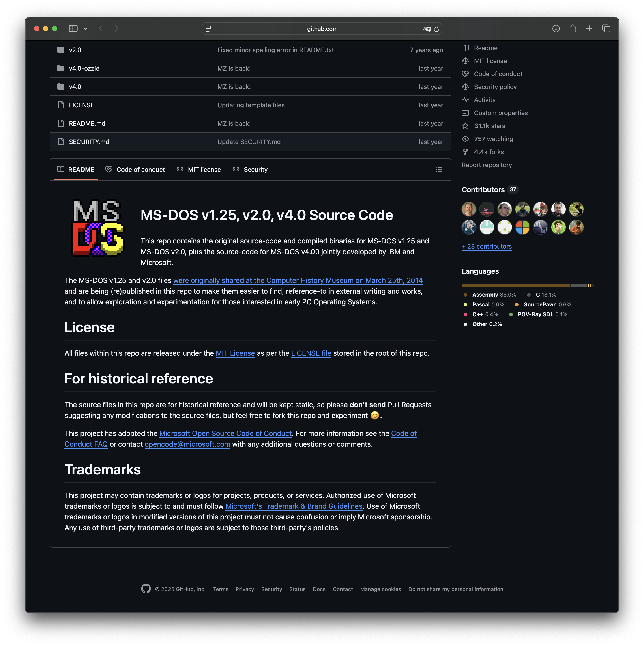Reload the page with the refresh icon
The width and height of the screenshot is (644, 646).
tap(436, 29)
